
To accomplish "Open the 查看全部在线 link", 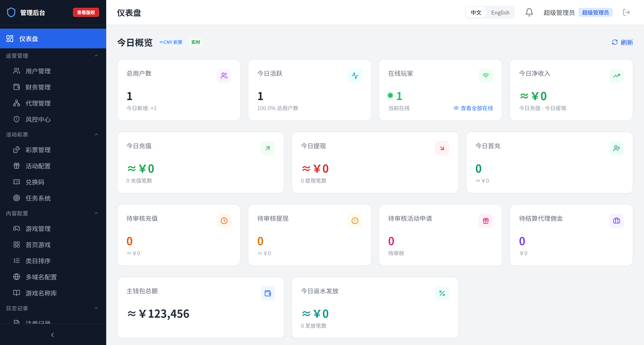I will coord(473,108).
